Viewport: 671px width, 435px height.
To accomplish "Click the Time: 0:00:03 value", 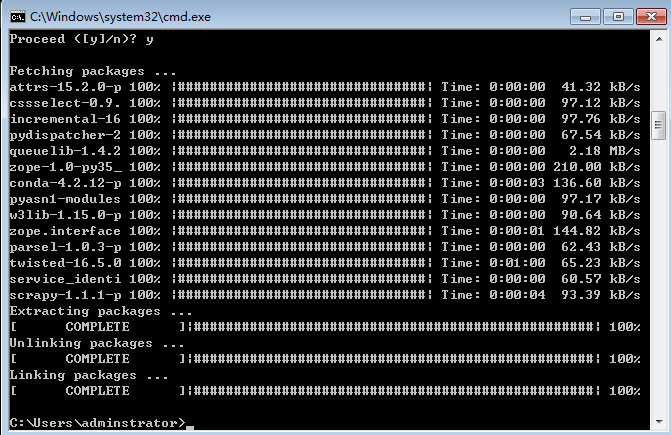I will pyautogui.click(x=493, y=183).
